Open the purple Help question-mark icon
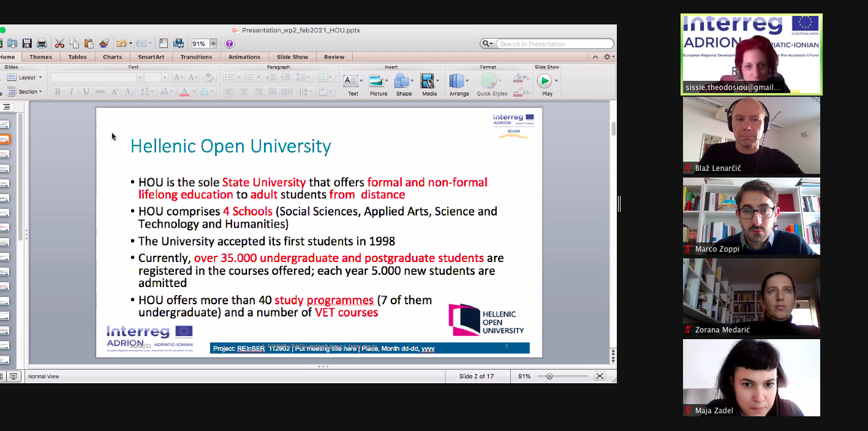The height and width of the screenshot is (431, 868). [x=229, y=43]
